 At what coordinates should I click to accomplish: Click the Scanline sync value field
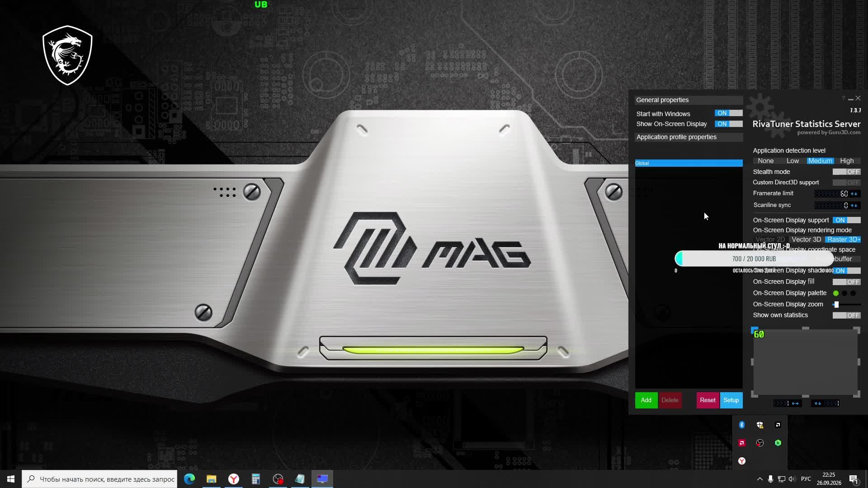pyautogui.click(x=832, y=206)
